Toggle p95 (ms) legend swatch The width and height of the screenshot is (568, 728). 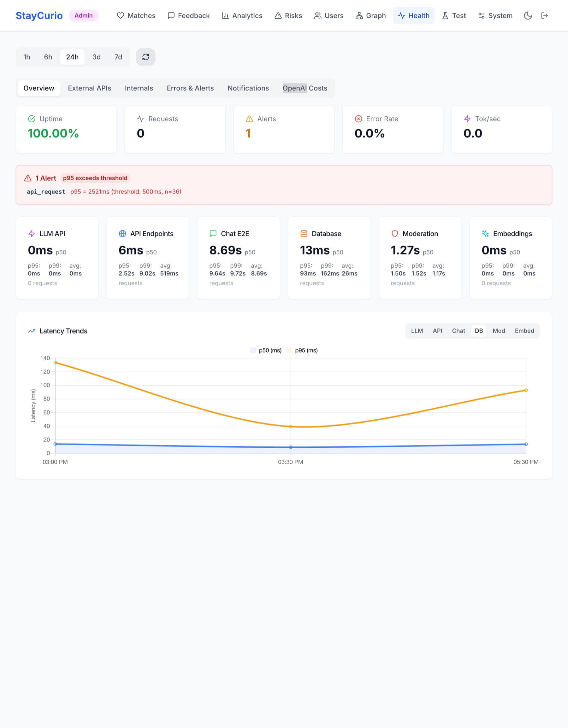tap(289, 350)
